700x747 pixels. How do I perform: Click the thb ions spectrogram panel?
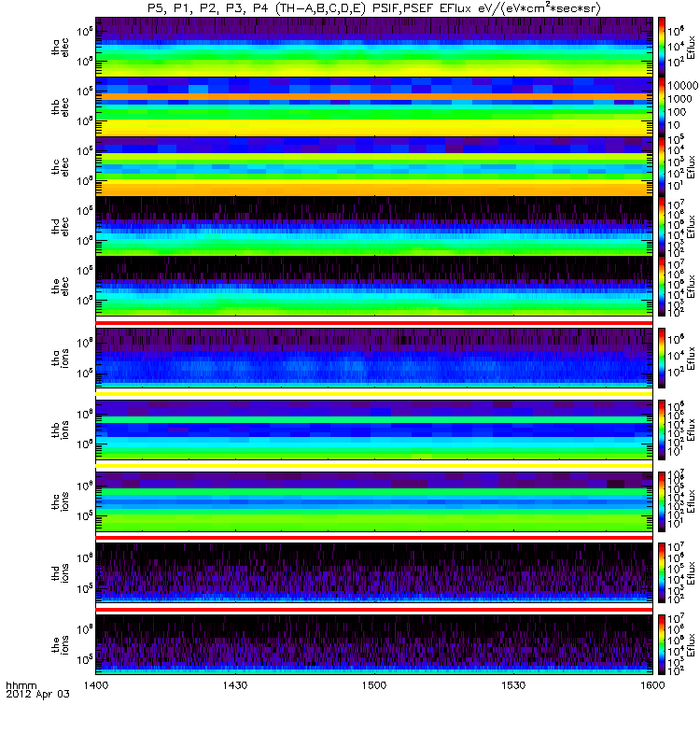(374, 430)
